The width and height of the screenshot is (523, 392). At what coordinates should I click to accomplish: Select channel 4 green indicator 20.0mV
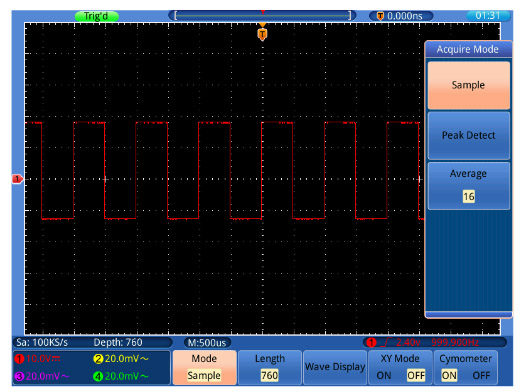[x=121, y=376]
